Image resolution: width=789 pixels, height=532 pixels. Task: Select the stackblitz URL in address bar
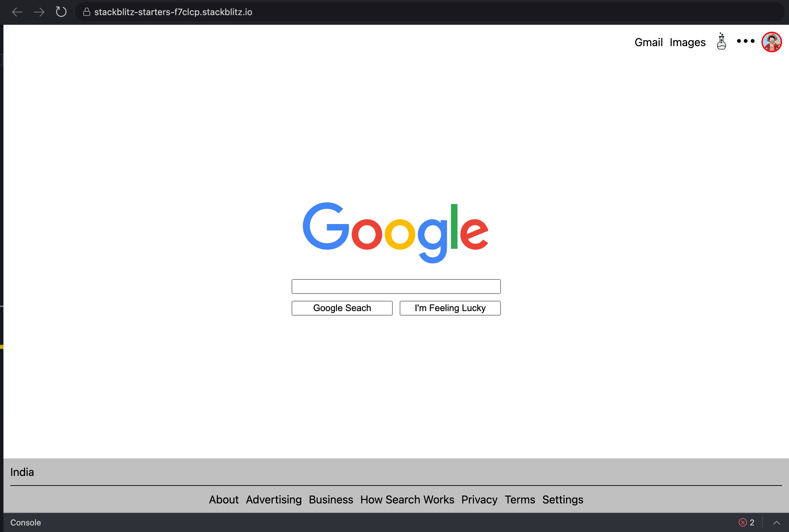(173, 12)
